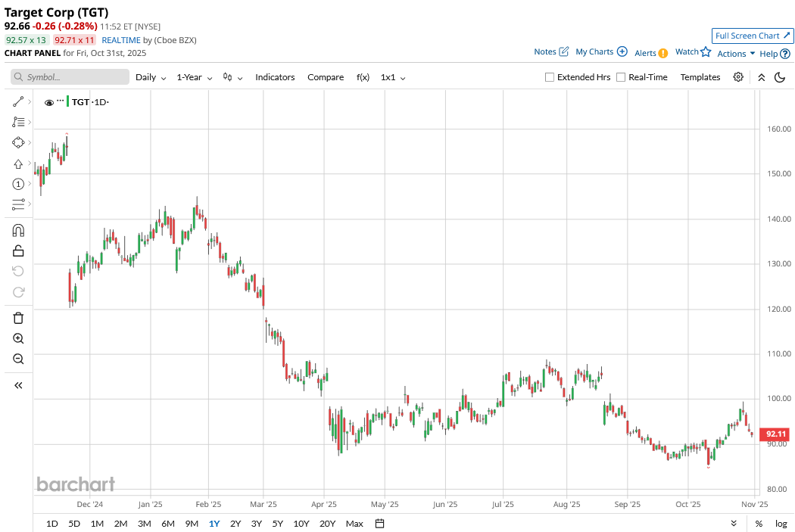Delete drawings with the trash icon
The width and height of the screenshot is (795, 532).
19,318
